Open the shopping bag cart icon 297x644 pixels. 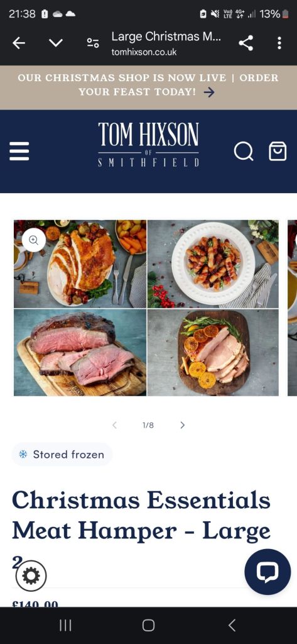[278, 151]
